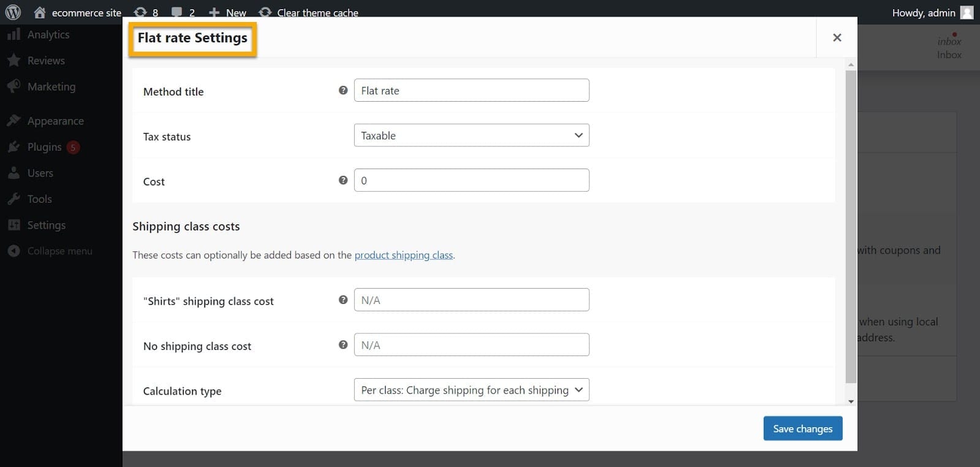
Task: Click the Tools wrench icon
Action: tap(13, 199)
